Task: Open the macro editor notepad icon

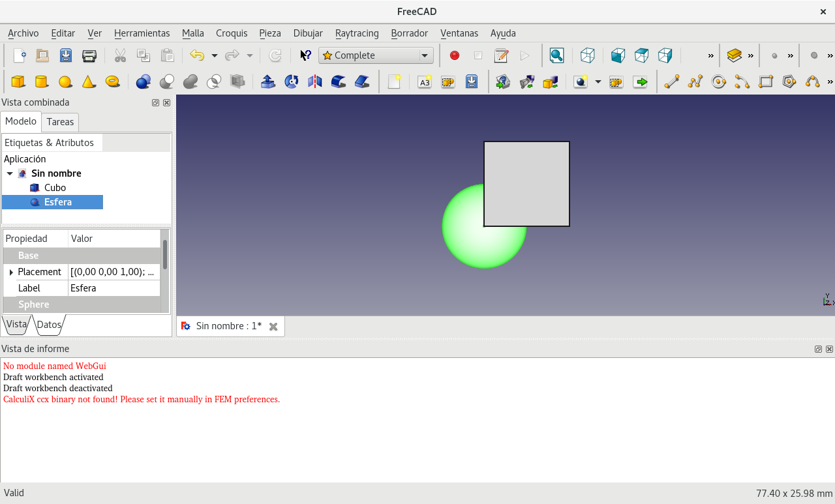Action: tap(501, 55)
